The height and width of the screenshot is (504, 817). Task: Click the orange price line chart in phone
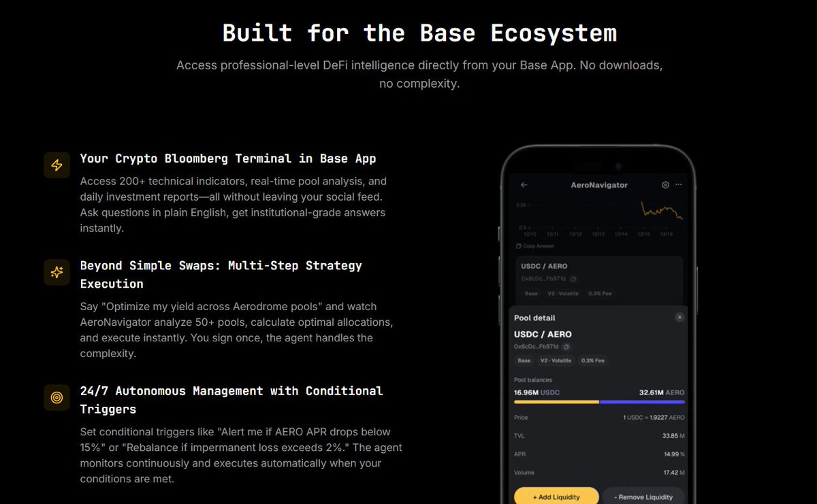point(662,210)
